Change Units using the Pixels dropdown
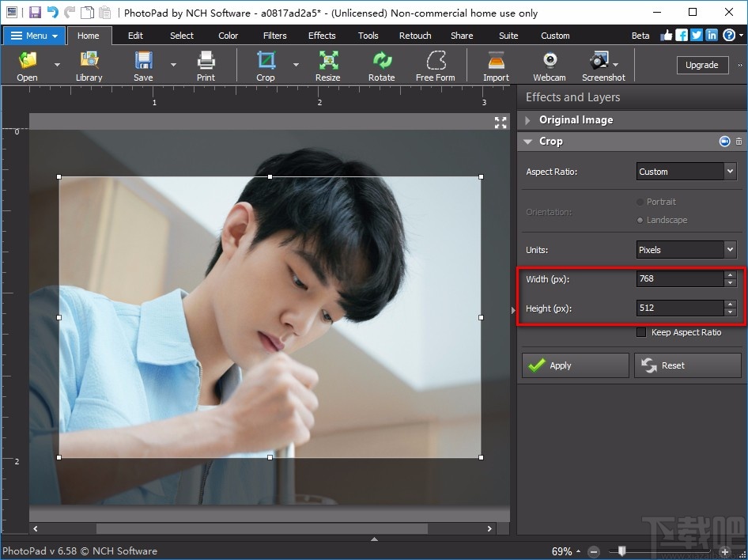Image resolution: width=748 pixels, height=560 pixels. pyautogui.click(x=686, y=249)
